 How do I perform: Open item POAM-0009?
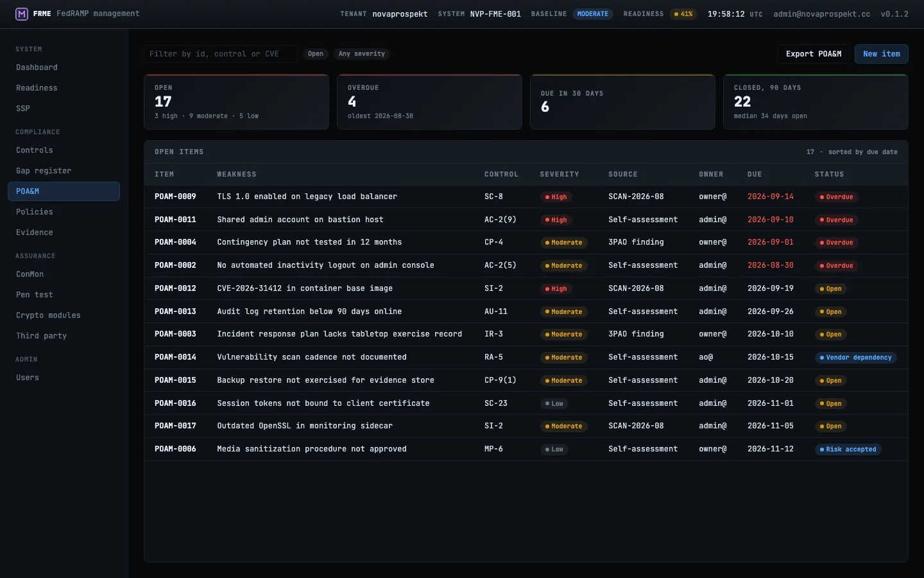(x=175, y=197)
